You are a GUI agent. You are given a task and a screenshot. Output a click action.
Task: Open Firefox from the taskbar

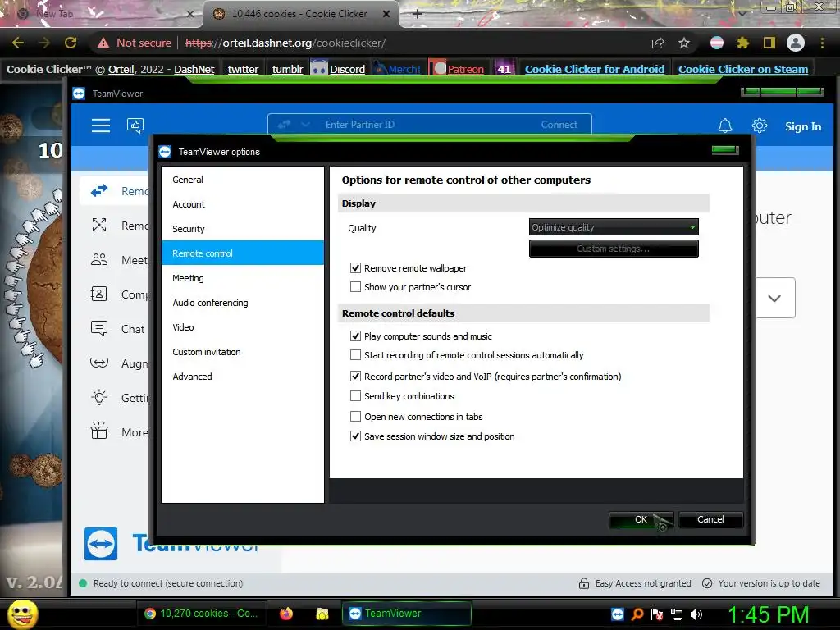click(x=286, y=614)
